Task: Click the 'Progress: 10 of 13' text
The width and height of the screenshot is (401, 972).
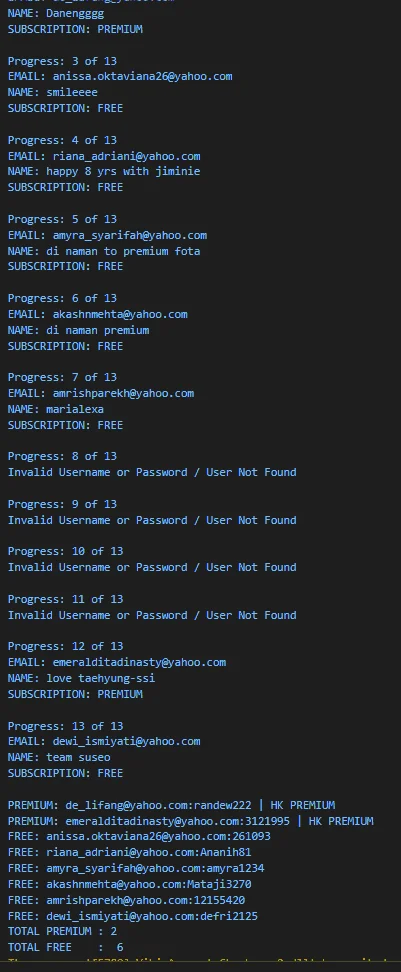Action: pyautogui.click(x=65, y=551)
